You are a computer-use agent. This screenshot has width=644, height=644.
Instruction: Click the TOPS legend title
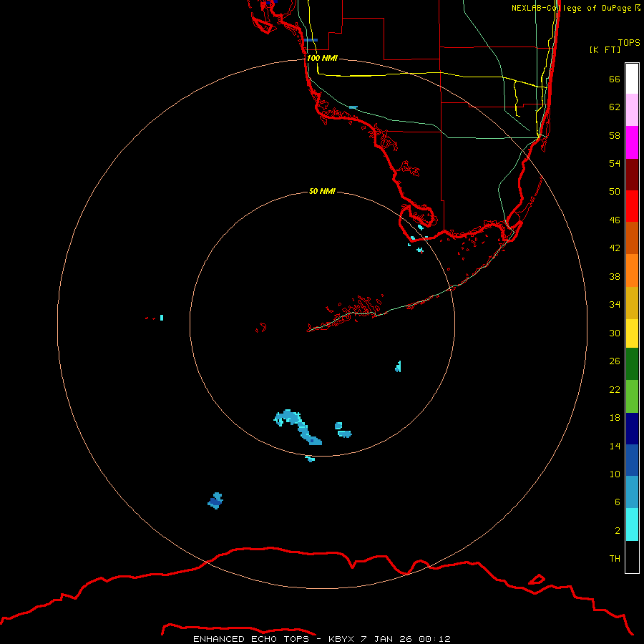pyautogui.click(x=629, y=42)
